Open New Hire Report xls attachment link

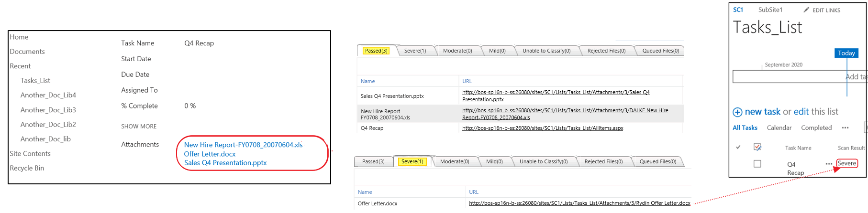tap(243, 145)
